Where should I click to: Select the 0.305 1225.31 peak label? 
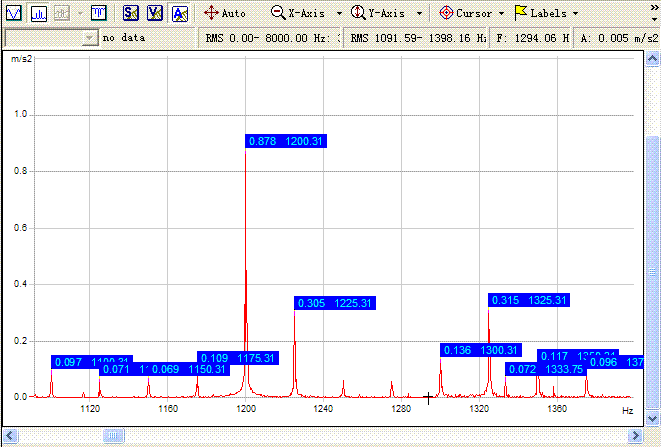335,303
